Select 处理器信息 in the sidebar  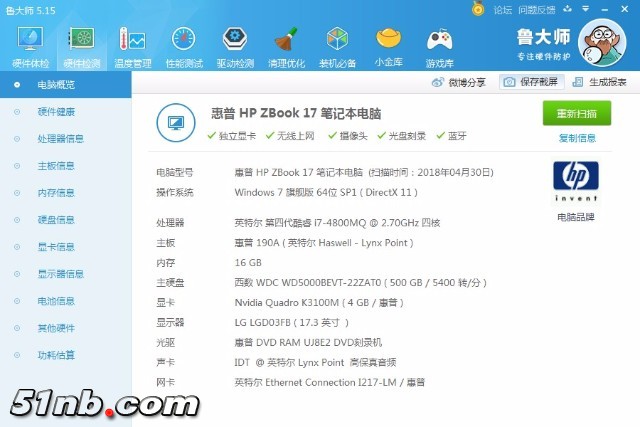(60, 139)
